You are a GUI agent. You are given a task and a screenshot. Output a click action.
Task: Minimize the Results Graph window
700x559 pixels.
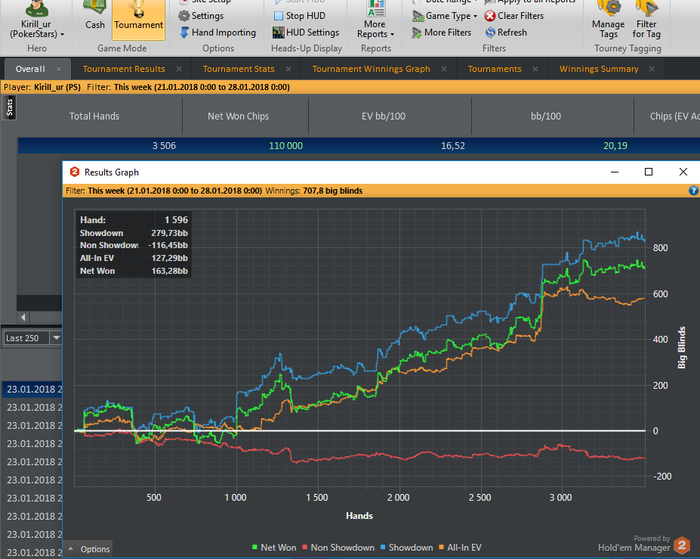pos(614,172)
